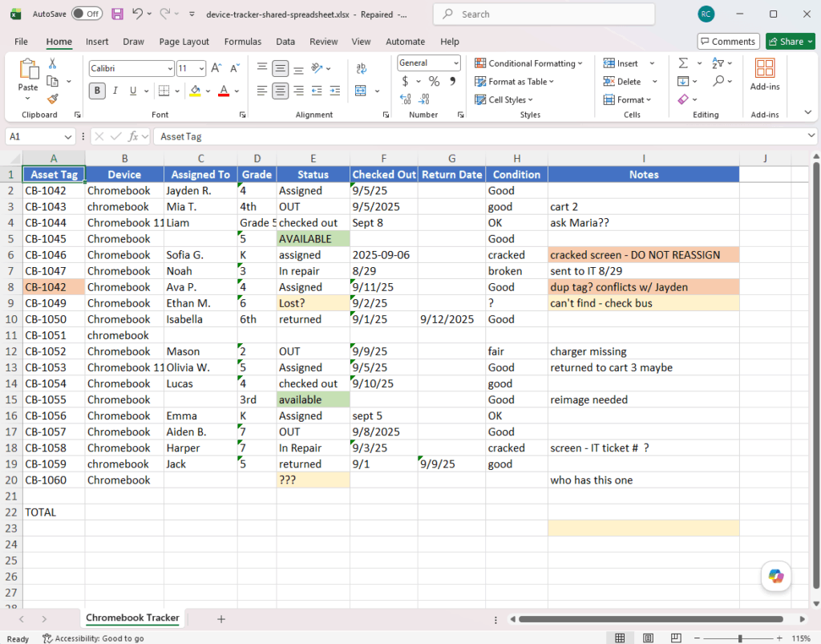
Task: Toggle Align Left button
Action: pos(262,91)
